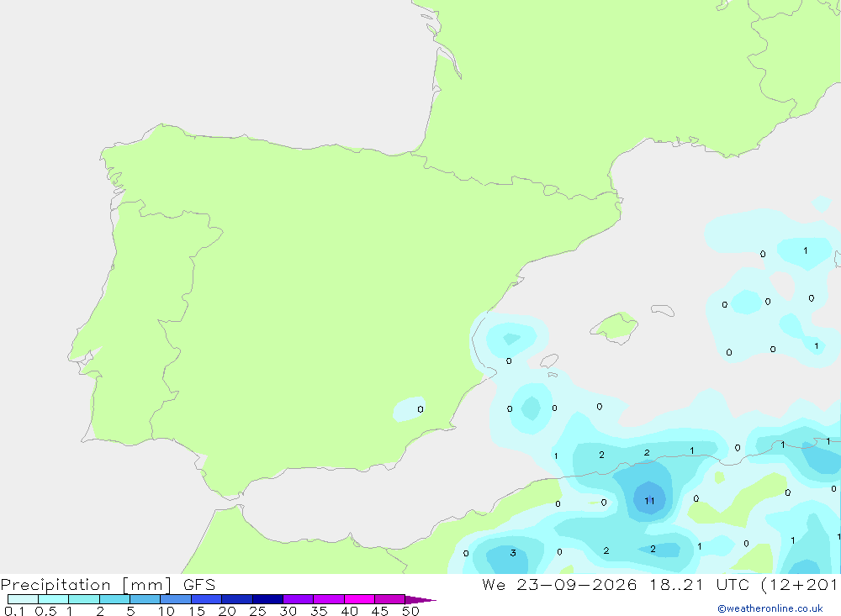The height and width of the screenshot is (616, 841).
Task: Click the blue 11 mm precipitation core area
Action: [x=649, y=499]
